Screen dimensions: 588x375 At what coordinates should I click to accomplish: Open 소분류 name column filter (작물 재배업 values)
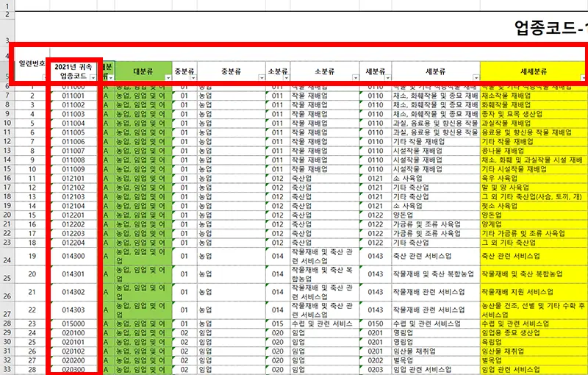356,78
